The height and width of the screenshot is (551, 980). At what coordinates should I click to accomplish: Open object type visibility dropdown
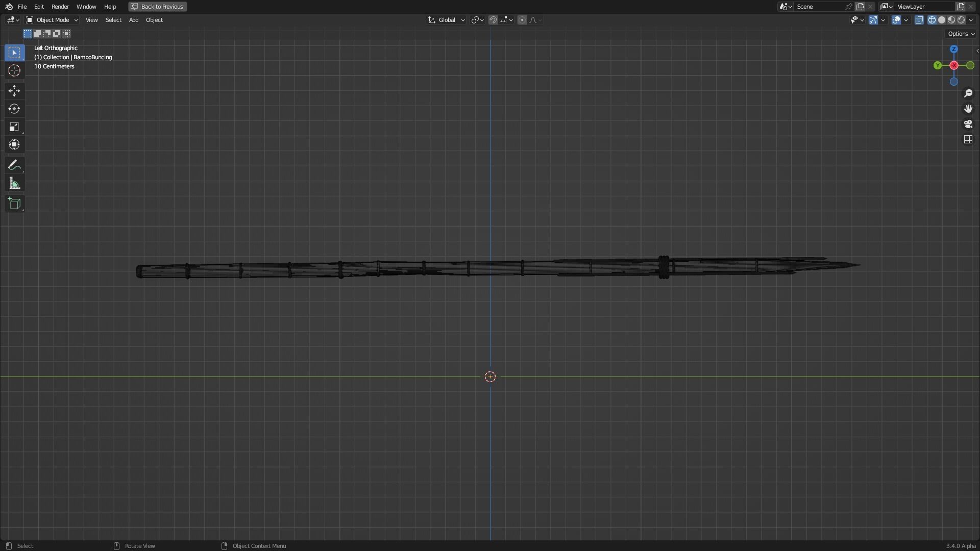[857, 20]
